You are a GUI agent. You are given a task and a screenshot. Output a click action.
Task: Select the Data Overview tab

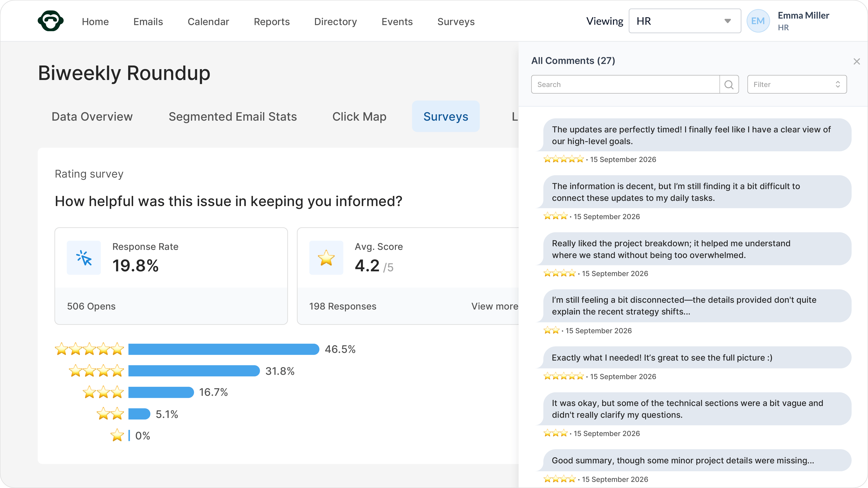click(92, 117)
